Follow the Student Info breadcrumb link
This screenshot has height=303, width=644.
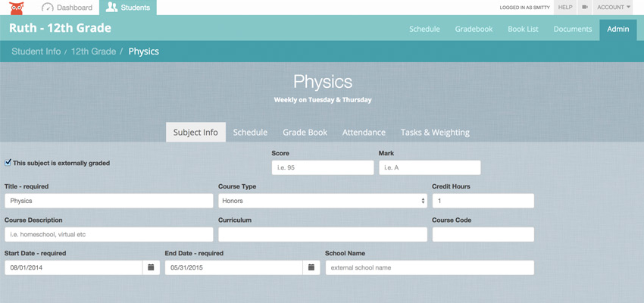click(x=36, y=52)
